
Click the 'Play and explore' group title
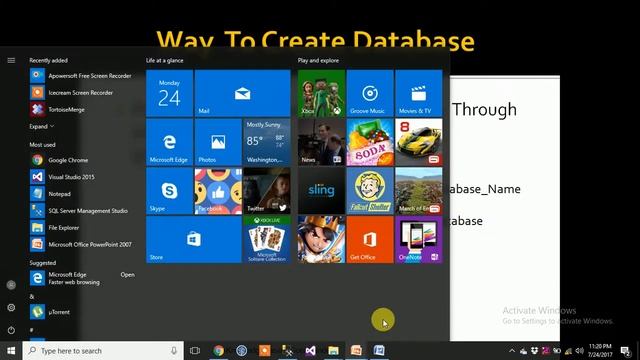pyautogui.click(x=318, y=60)
